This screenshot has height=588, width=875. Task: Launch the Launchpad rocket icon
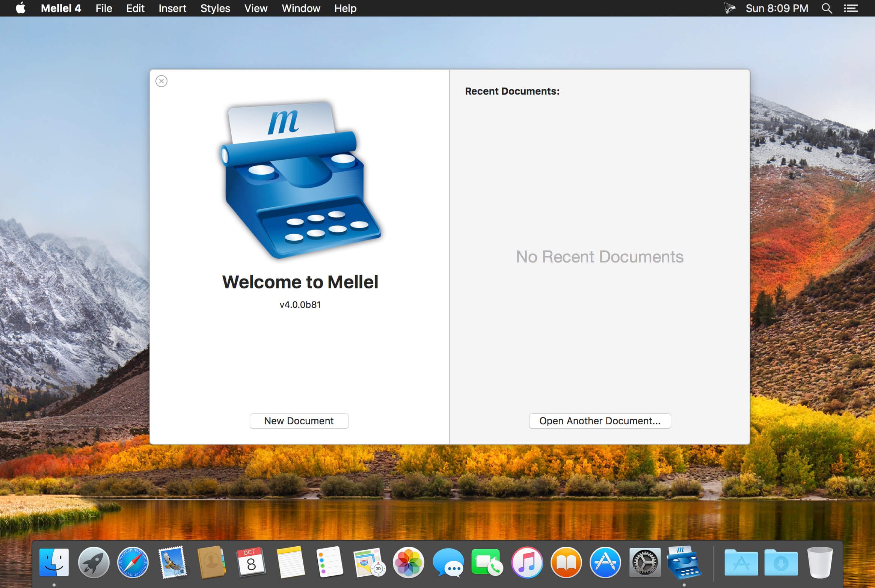[94, 562]
